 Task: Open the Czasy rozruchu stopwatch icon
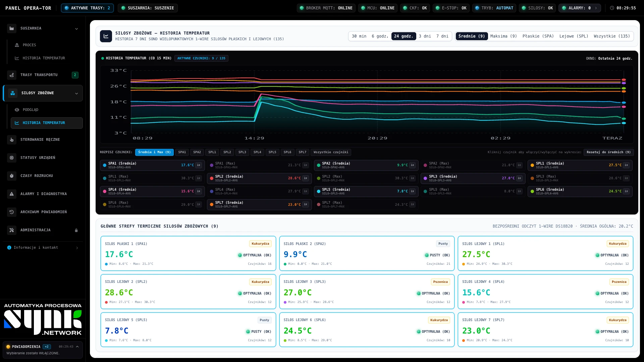click(x=12, y=176)
